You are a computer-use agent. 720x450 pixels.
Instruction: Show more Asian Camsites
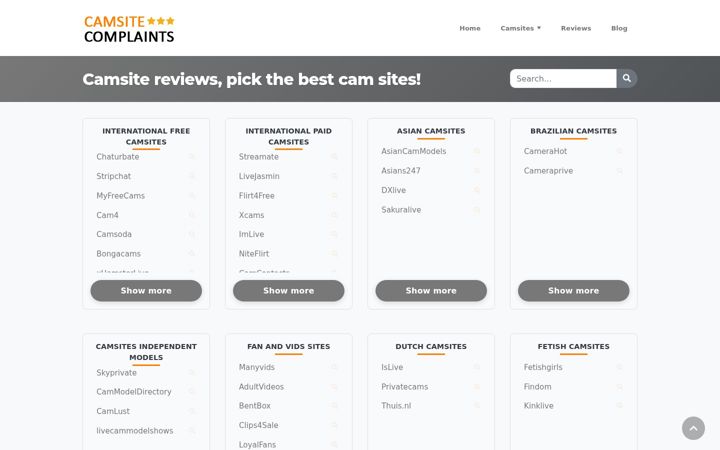click(x=431, y=291)
